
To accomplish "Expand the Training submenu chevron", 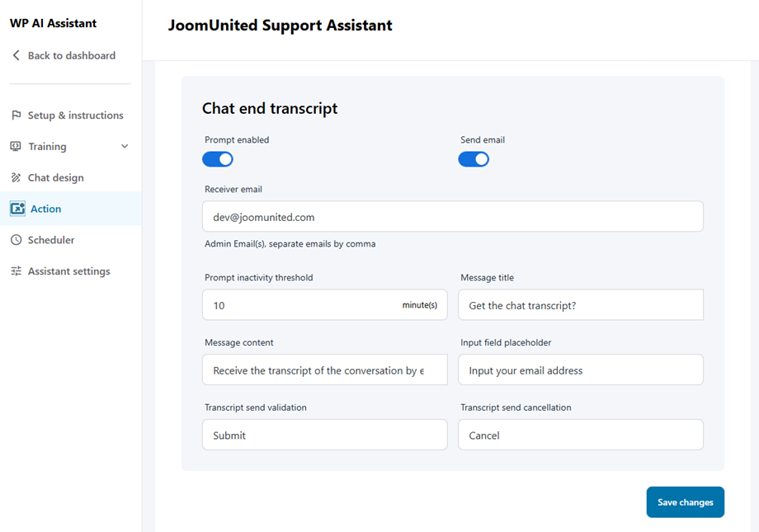I will pos(125,147).
